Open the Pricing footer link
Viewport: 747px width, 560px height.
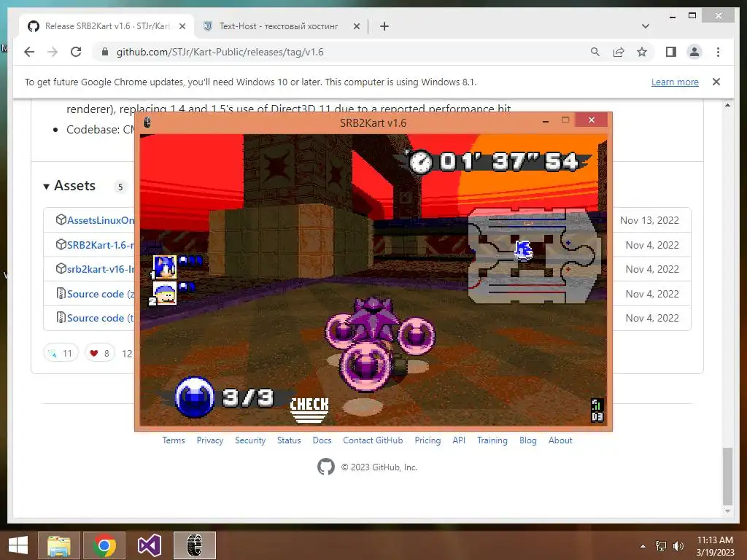[427, 440]
